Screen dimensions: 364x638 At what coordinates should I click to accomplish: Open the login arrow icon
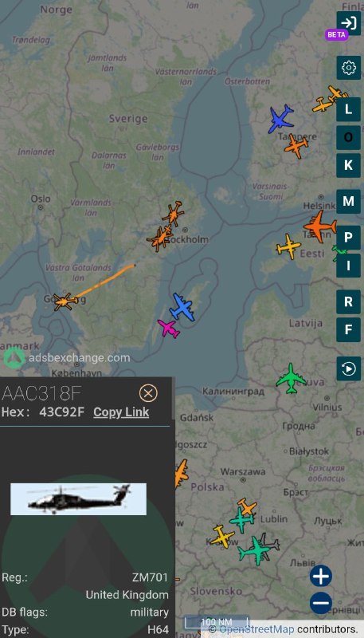click(x=349, y=23)
